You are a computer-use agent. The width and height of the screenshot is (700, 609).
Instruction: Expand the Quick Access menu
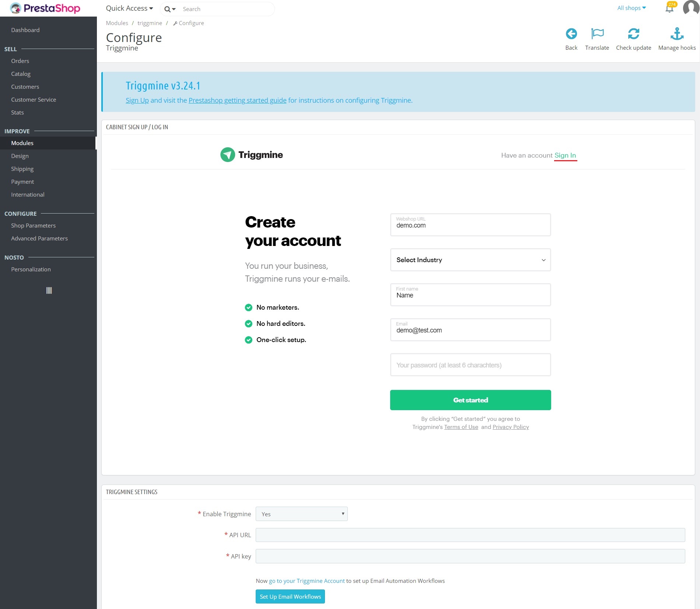[129, 8]
